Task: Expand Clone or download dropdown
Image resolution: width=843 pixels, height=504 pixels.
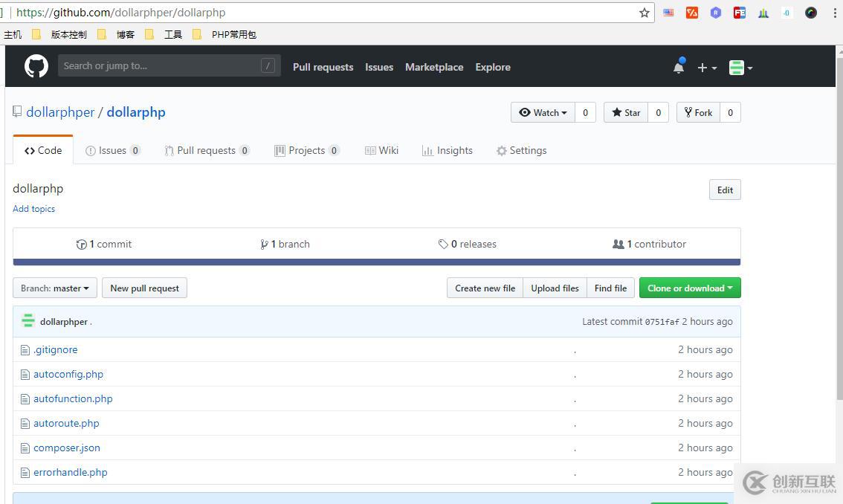Action: click(690, 288)
